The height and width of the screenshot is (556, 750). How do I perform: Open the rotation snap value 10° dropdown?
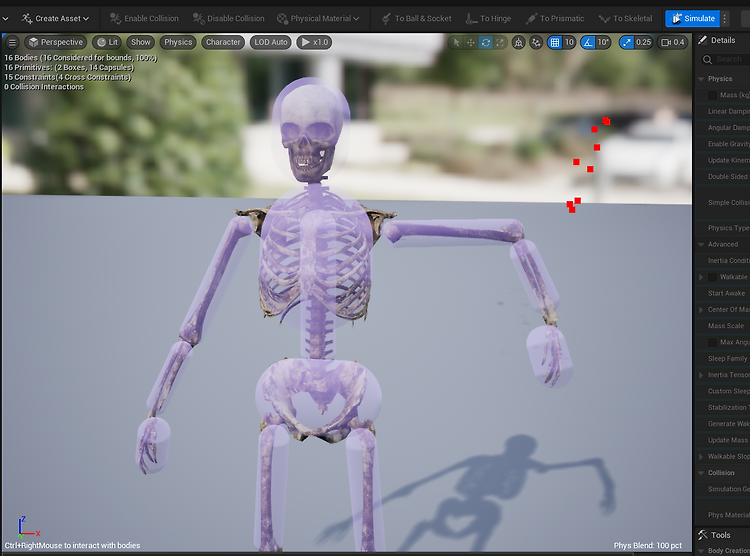click(603, 43)
